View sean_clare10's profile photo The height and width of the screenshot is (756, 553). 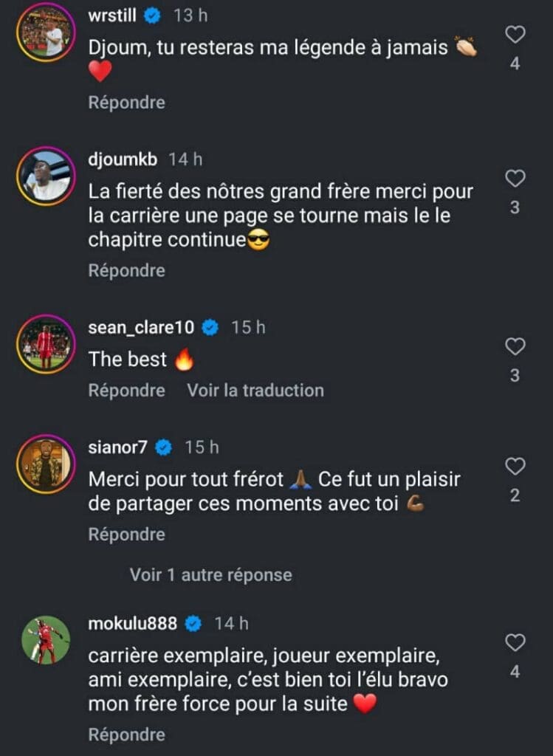[x=46, y=345]
